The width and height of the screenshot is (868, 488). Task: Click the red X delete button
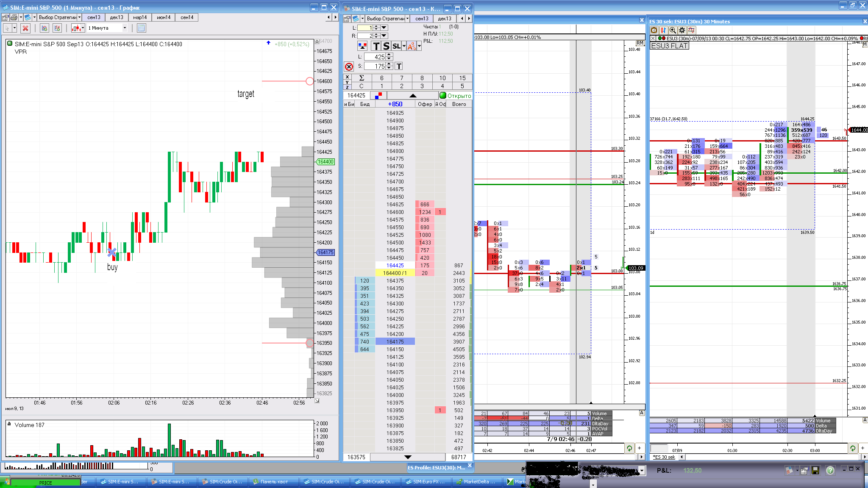click(x=25, y=28)
